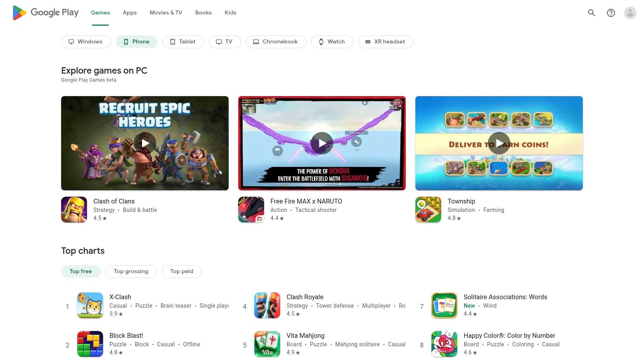Select the Free Fire MAX app icon
This screenshot has height=362, width=644.
251,209
